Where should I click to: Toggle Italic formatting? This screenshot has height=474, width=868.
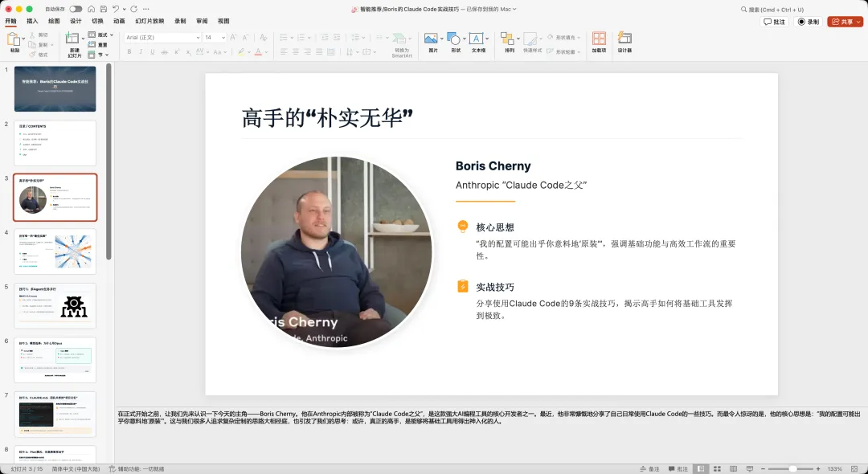[141, 51]
